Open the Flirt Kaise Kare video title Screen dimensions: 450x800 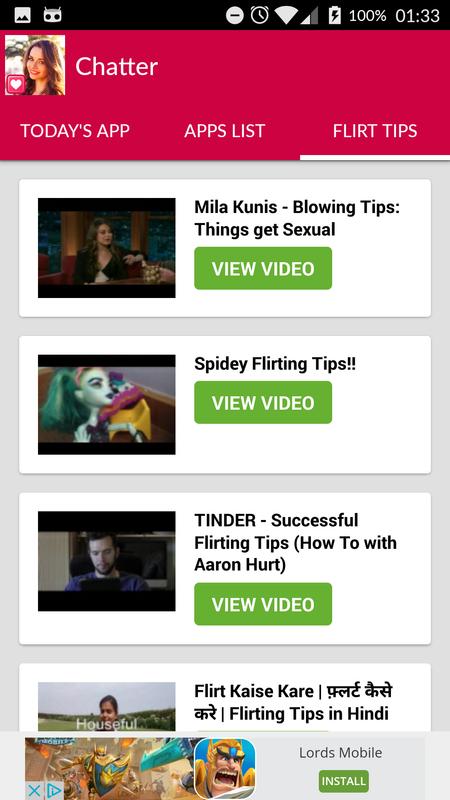[x=293, y=702]
